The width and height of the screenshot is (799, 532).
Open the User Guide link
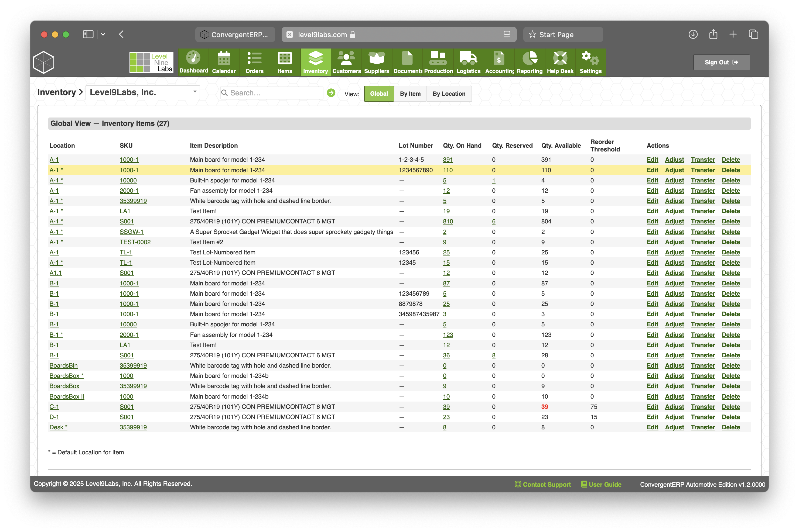[601, 485]
